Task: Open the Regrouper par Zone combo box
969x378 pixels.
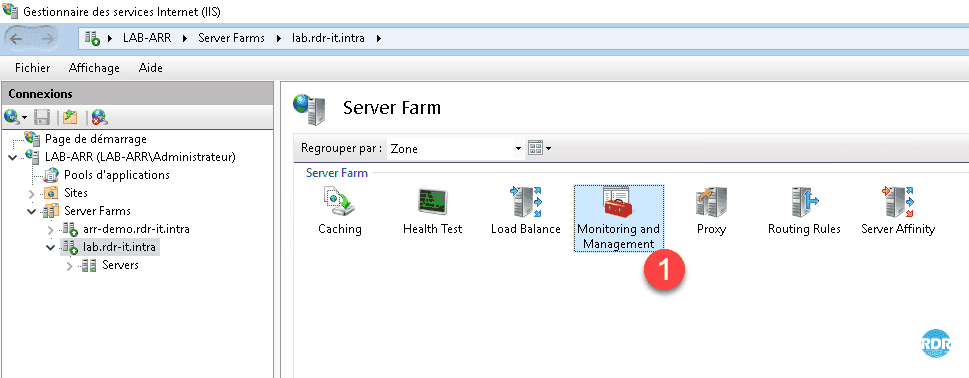Action: tap(455, 148)
